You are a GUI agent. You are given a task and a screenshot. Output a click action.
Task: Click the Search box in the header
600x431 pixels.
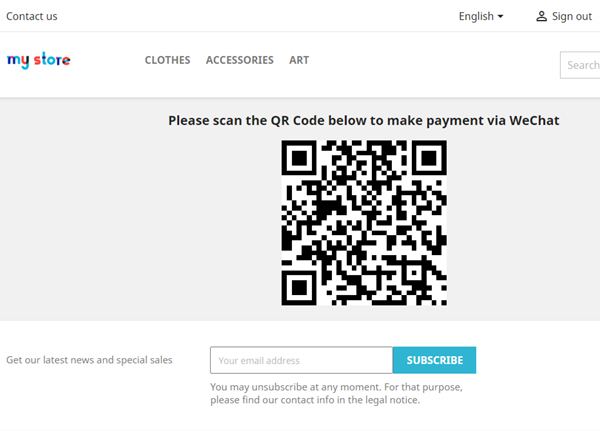click(x=581, y=65)
